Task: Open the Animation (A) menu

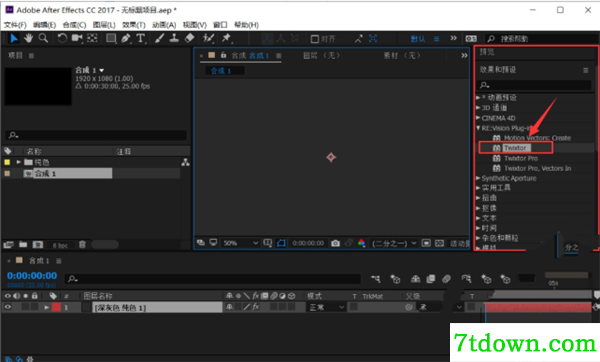Action: (164, 25)
